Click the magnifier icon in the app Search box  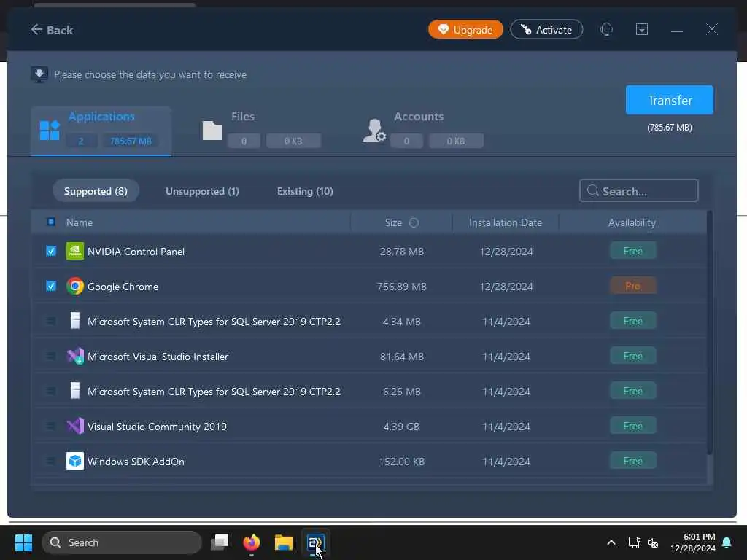pos(592,190)
